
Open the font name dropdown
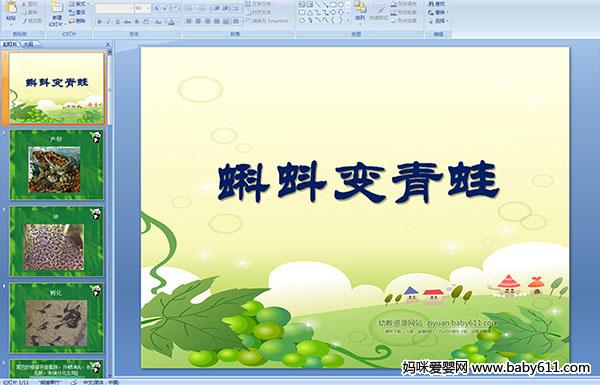[131, 8]
